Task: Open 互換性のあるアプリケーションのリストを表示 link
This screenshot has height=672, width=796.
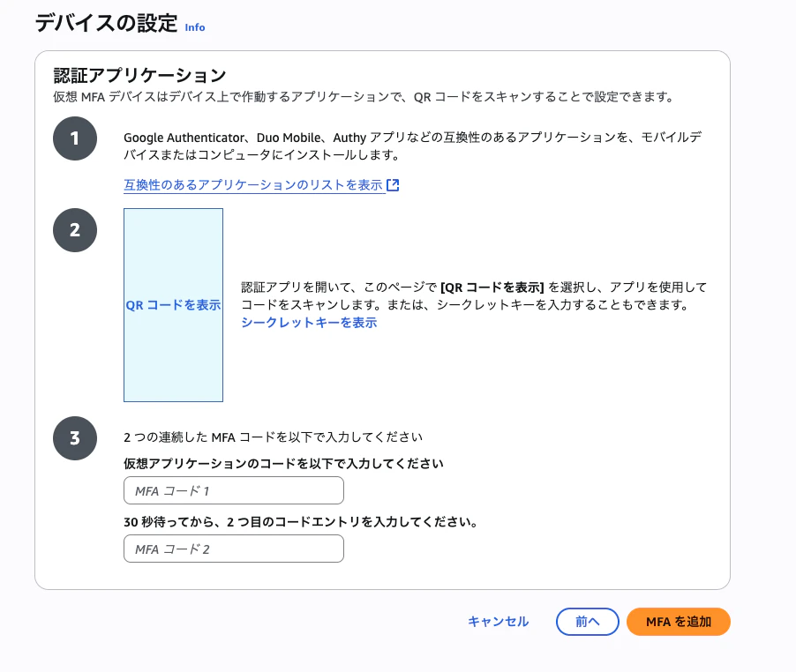Action: (252, 185)
